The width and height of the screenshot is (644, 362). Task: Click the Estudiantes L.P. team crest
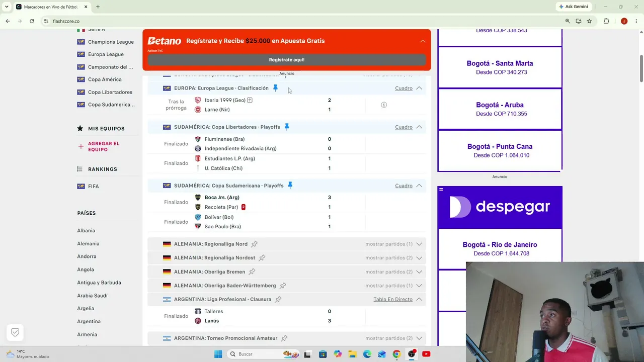(x=198, y=158)
